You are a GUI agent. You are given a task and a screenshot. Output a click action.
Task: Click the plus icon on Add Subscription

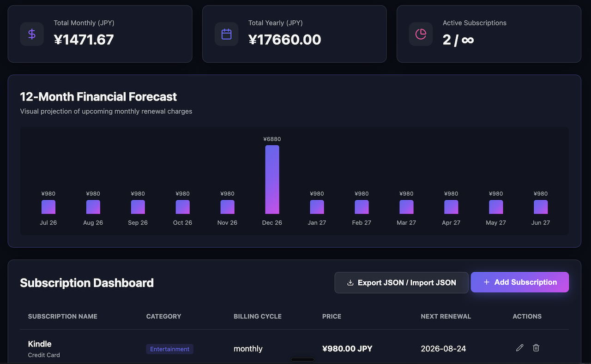pos(486,282)
